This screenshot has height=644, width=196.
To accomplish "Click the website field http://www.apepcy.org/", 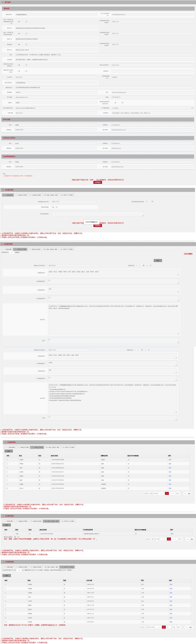I will tap(152, 92).
